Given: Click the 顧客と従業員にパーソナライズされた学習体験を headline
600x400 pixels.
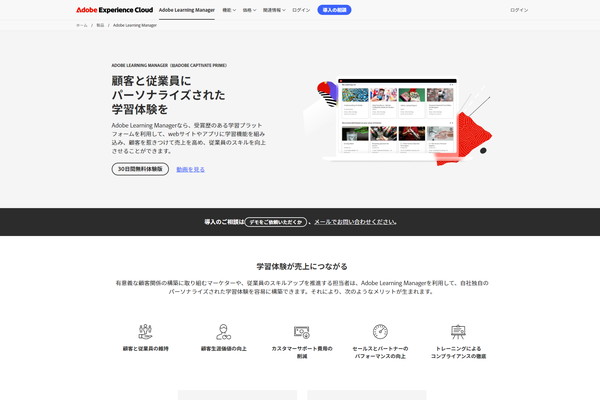Looking at the screenshot, I should coord(168,95).
